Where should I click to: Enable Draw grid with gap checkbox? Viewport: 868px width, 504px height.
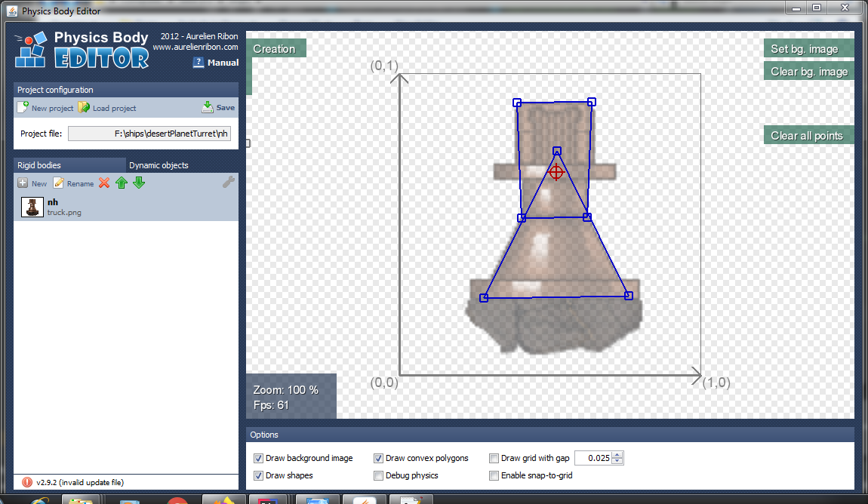click(x=494, y=458)
